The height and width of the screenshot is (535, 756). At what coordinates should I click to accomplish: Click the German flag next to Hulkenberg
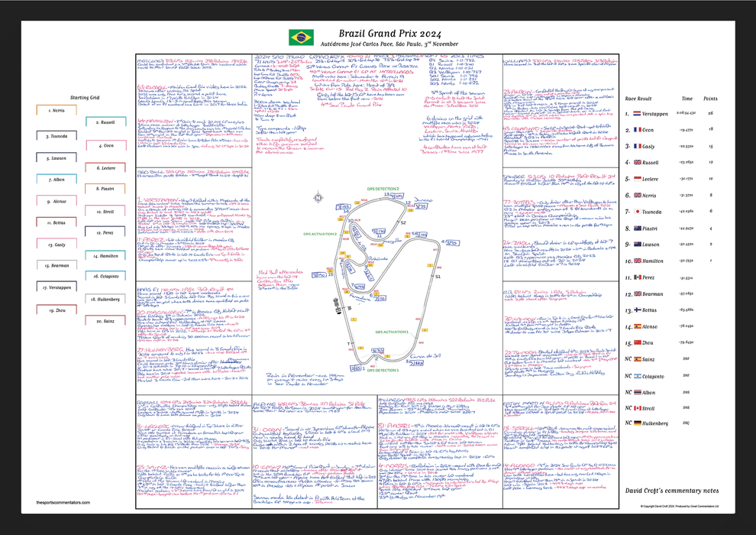(x=637, y=423)
